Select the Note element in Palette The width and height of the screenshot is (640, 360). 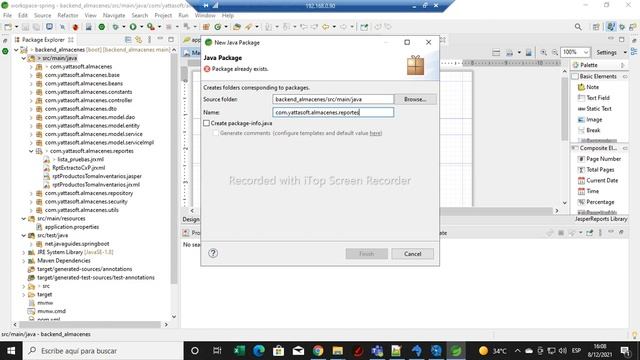pyautogui.click(x=588, y=87)
